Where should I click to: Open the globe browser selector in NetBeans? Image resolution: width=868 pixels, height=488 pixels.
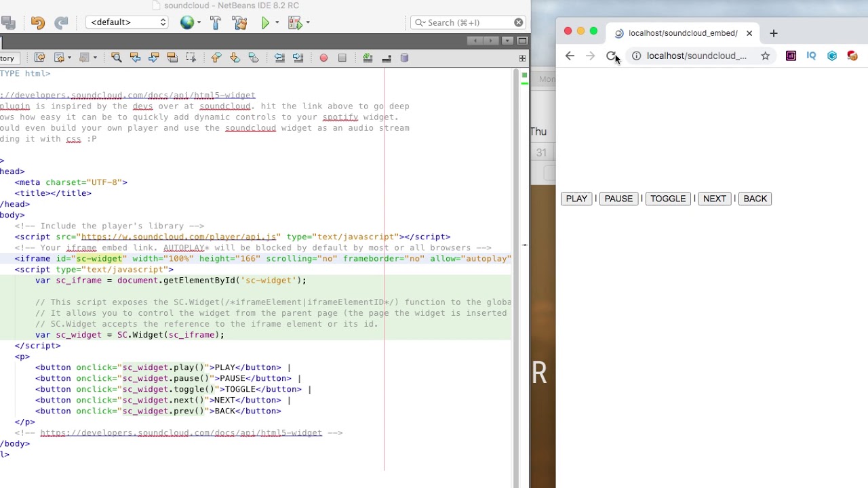click(187, 22)
